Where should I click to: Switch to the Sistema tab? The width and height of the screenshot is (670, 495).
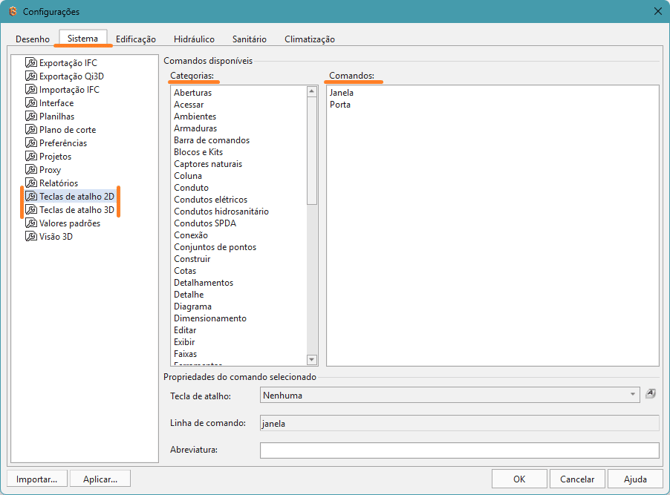[82, 38]
